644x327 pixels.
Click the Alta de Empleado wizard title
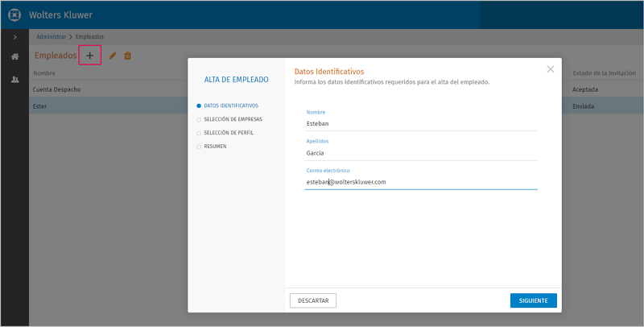pos(237,80)
